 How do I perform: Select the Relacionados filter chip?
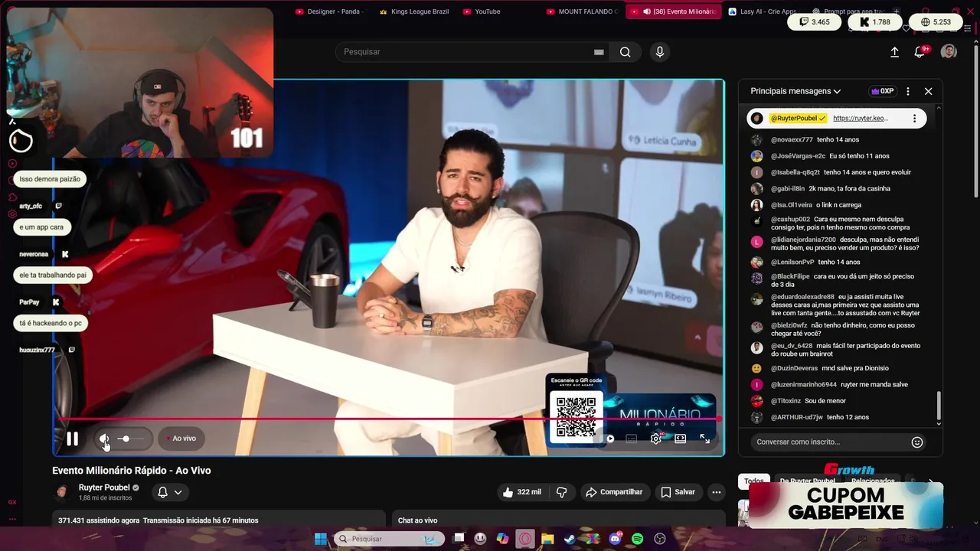tap(873, 481)
